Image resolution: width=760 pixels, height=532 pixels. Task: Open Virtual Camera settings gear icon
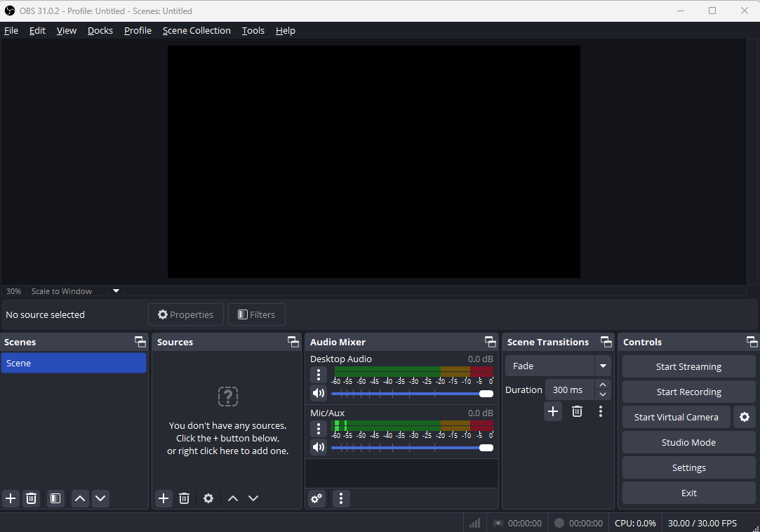(744, 417)
